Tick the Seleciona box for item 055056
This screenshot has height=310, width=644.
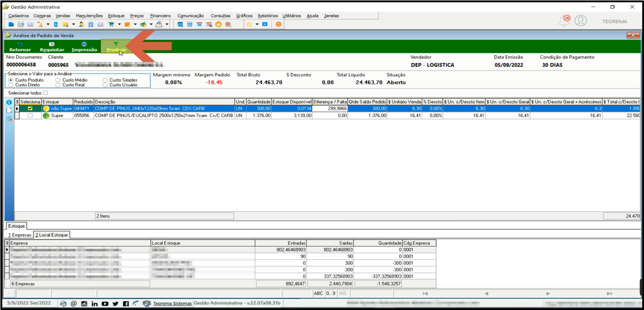click(x=30, y=115)
